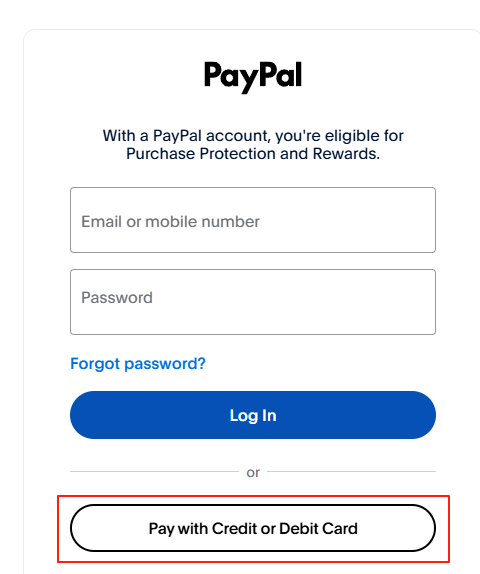Select the outlined debit card payment button
Screen dimensions: 480x574
[x=253, y=528]
